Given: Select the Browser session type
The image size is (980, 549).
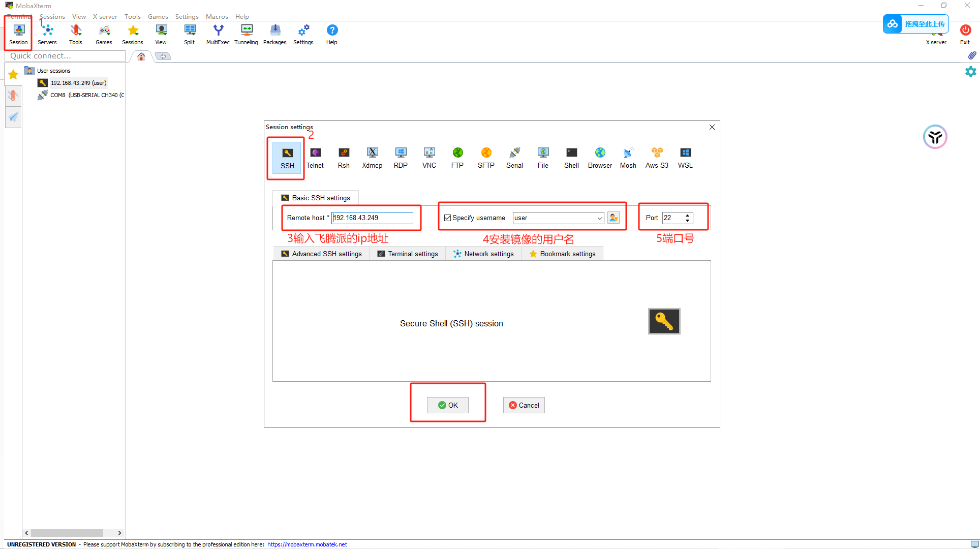Looking at the screenshot, I should click(600, 158).
